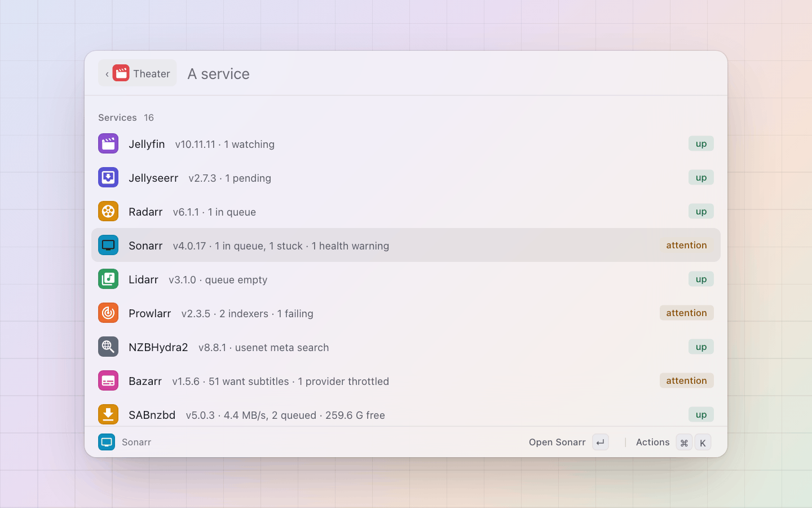Click "v6.1.1 · 1 in queue" Radarr details
Screen dimensions: 812x508
(214, 212)
